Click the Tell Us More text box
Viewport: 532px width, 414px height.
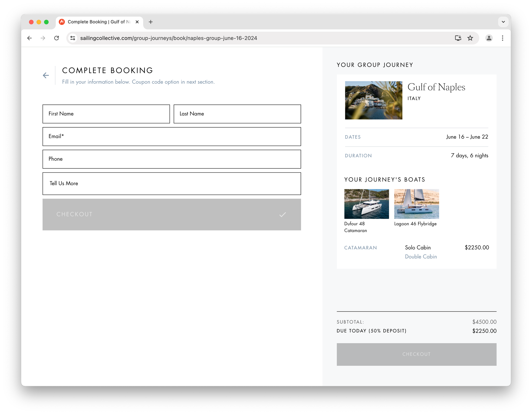(171, 183)
